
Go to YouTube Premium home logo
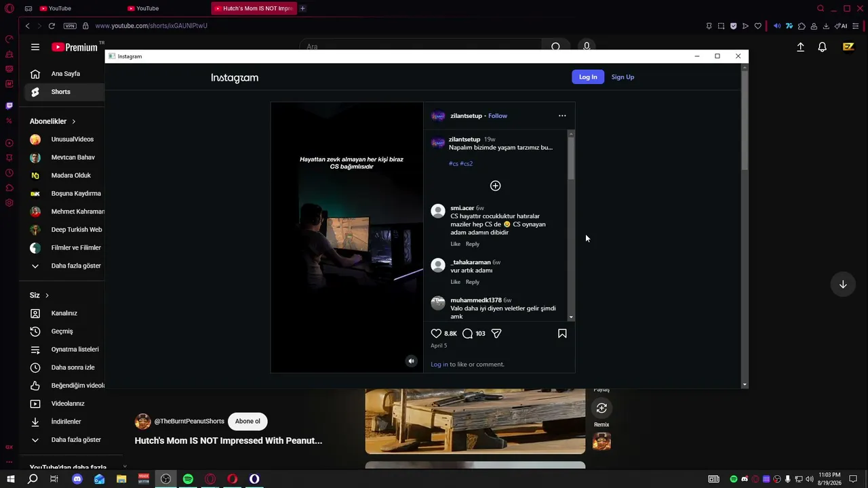click(x=75, y=47)
